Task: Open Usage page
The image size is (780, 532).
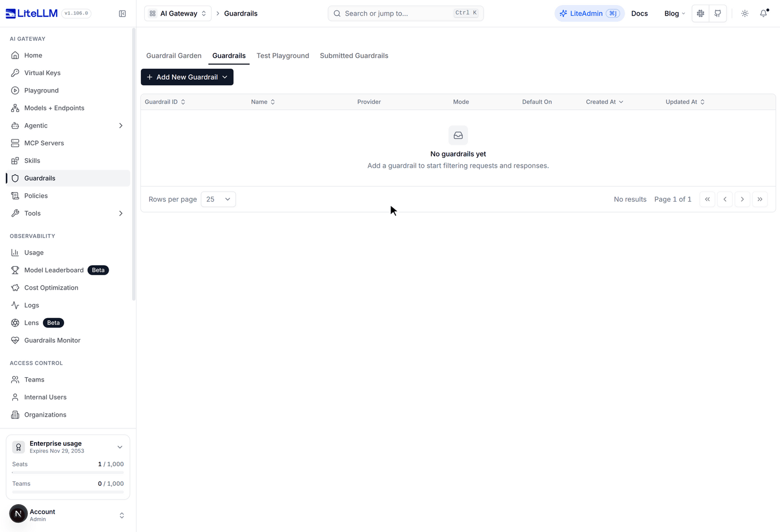Action: pos(68,252)
